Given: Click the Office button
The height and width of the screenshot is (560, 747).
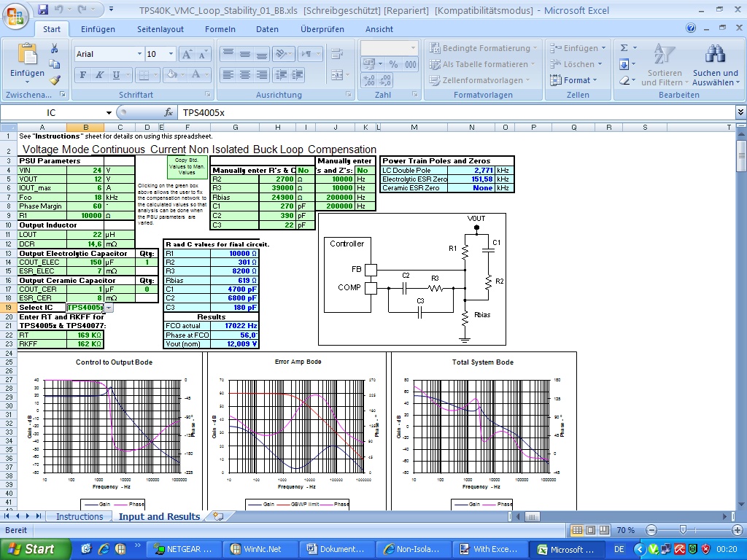Looking at the screenshot, I should (x=15, y=15).
